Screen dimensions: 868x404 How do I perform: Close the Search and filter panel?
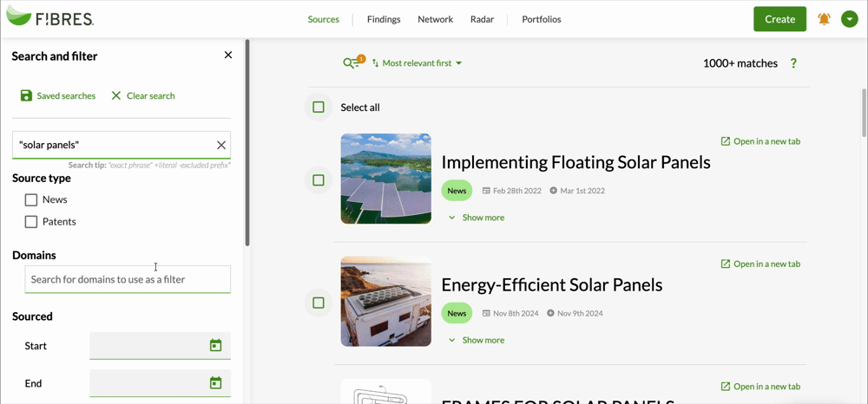[x=228, y=55]
